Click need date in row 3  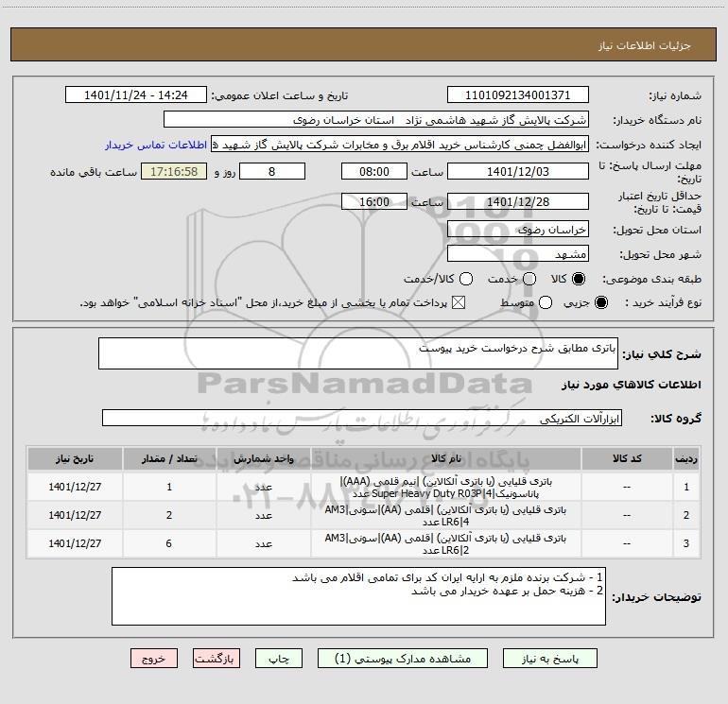(x=75, y=543)
